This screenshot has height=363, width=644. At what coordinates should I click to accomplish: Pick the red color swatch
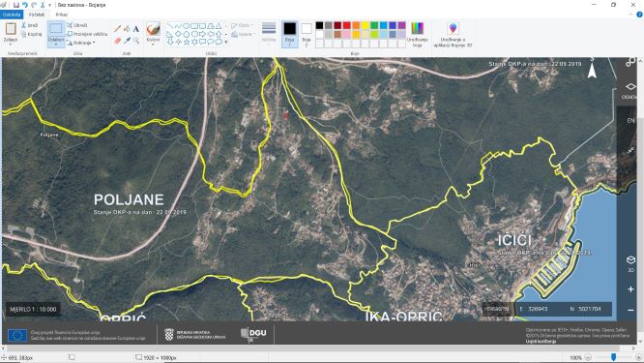[x=346, y=25]
